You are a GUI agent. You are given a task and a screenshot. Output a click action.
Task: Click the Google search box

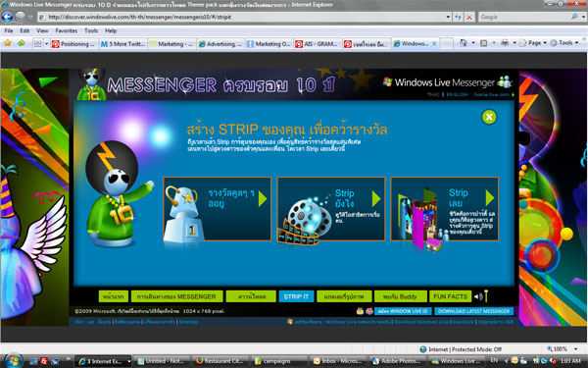click(524, 17)
